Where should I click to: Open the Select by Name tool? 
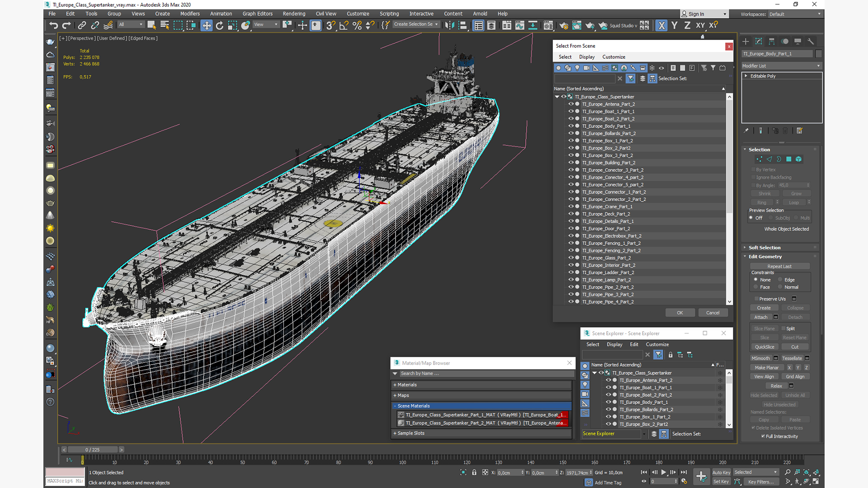tap(165, 25)
